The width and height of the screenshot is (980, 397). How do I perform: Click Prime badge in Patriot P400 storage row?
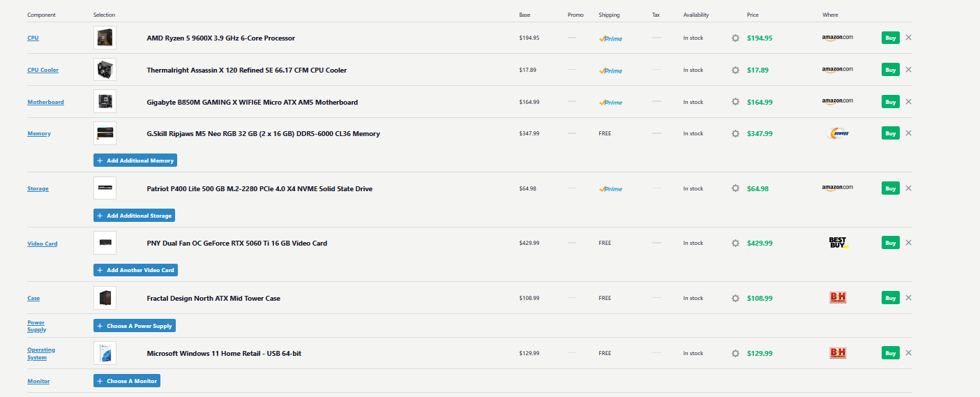pos(610,189)
